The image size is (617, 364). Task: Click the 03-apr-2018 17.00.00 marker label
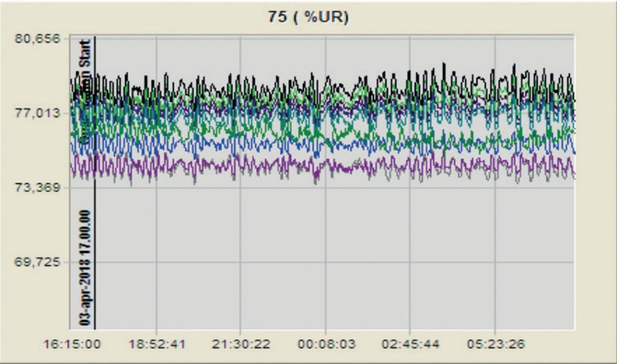[x=85, y=267]
